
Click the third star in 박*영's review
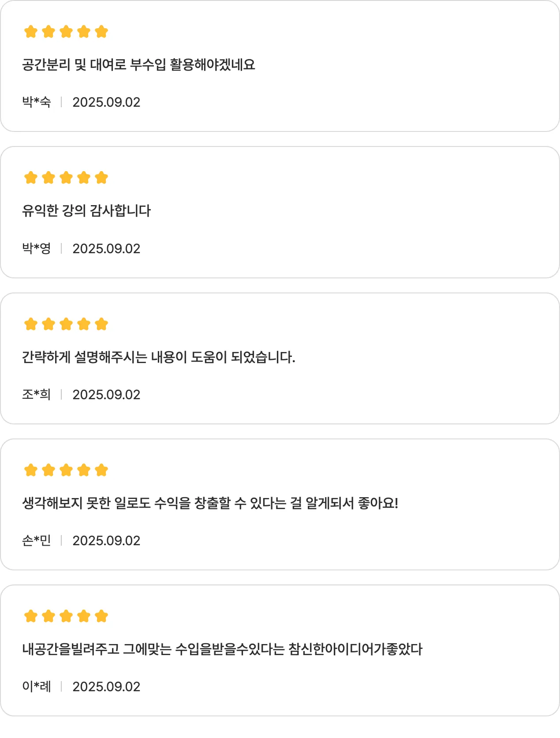(x=66, y=178)
